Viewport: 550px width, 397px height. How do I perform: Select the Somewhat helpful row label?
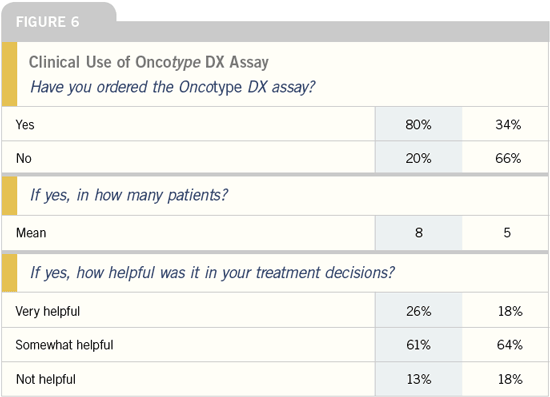click(x=64, y=345)
